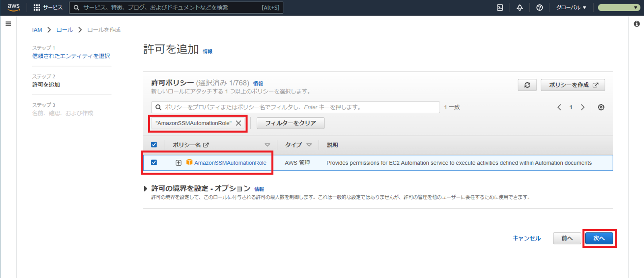Click the search magnifier in top bar
This screenshot has width=644, height=278.
[x=76, y=8]
